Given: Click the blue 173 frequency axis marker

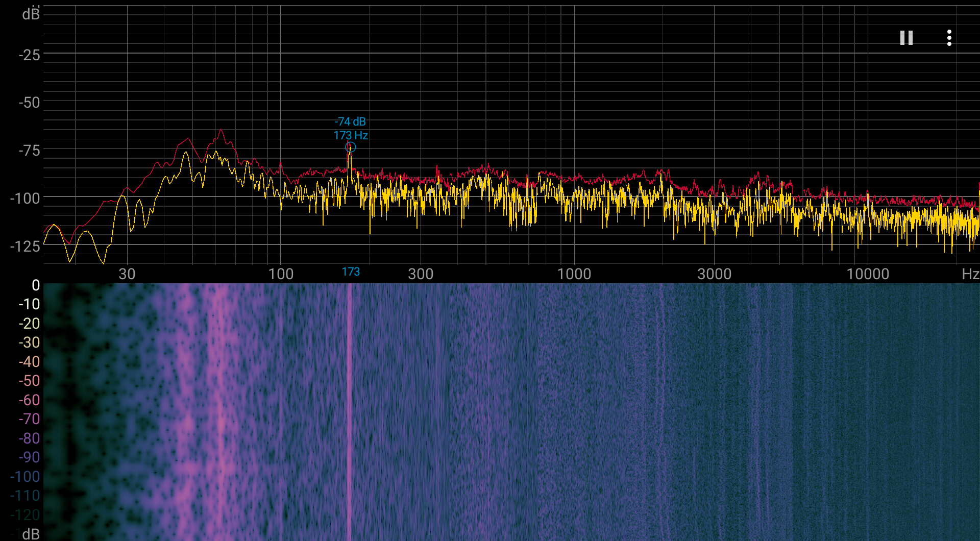Looking at the screenshot, I should click(351, 272).
